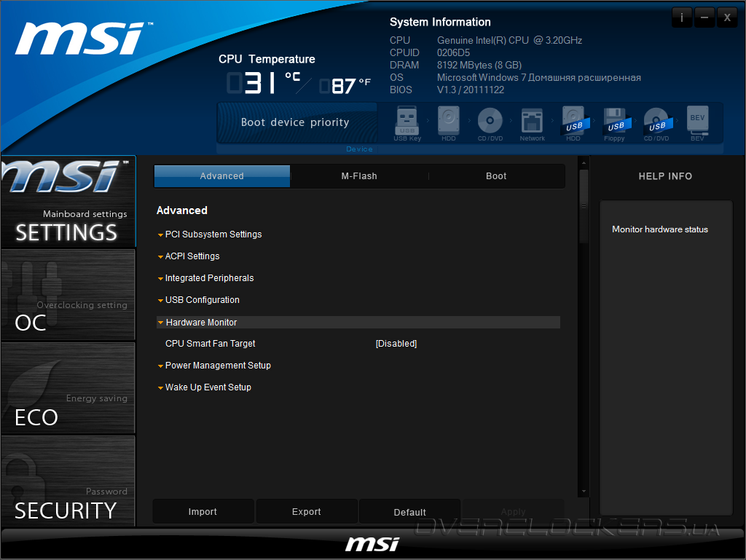Expand ACPI Settings
This screenshot has width=746, height=560.
coord(189,256)
